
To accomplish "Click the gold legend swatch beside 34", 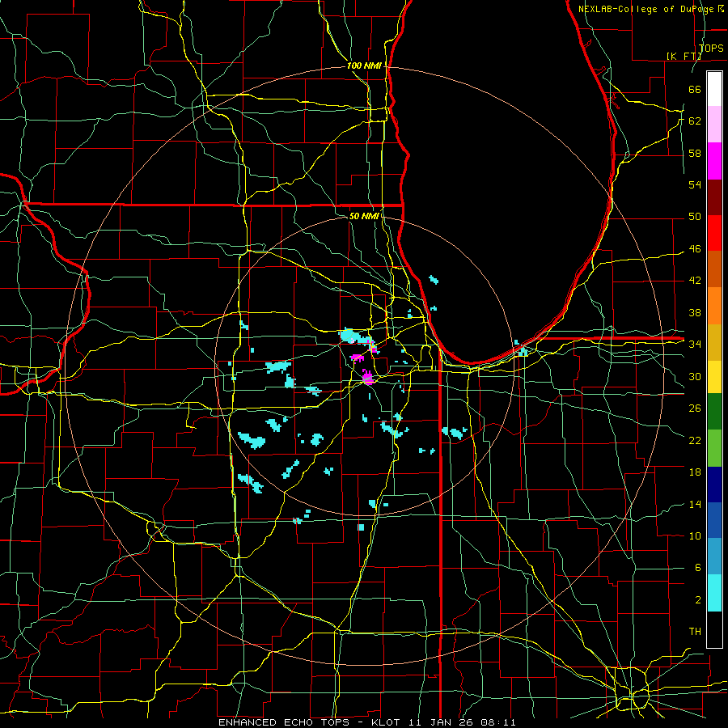I will point(714,342).
